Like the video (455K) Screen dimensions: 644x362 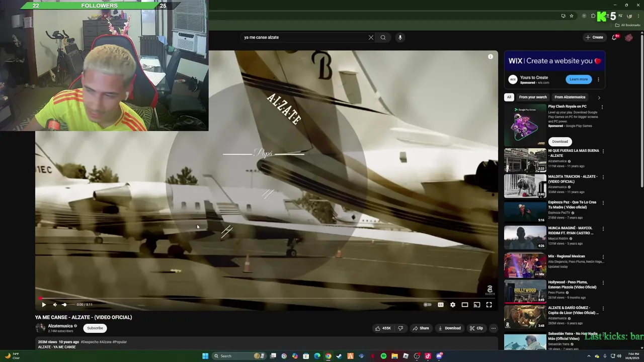point(383,328)
